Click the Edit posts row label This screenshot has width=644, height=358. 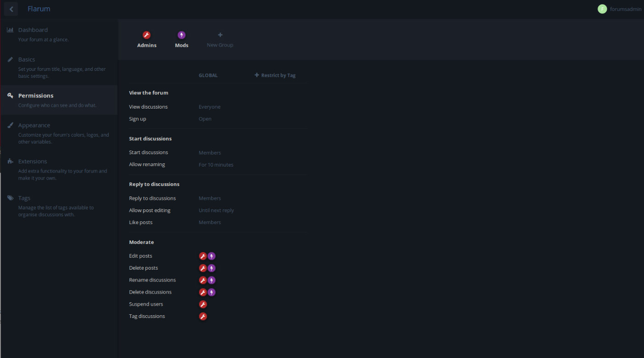pyautogui.click(x=140, y=256)
